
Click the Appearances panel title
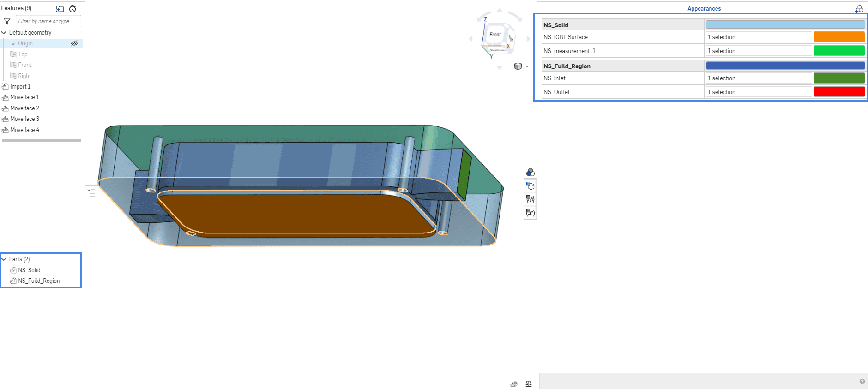704,9
